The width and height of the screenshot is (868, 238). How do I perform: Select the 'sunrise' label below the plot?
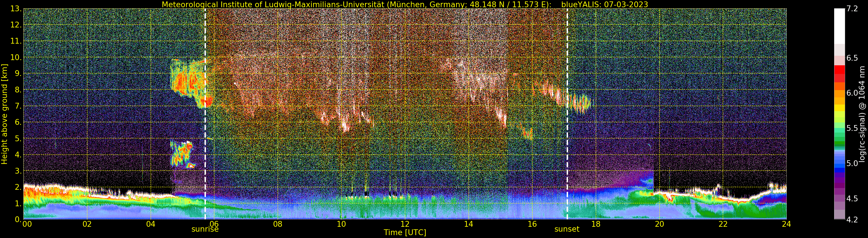point(205,229)
